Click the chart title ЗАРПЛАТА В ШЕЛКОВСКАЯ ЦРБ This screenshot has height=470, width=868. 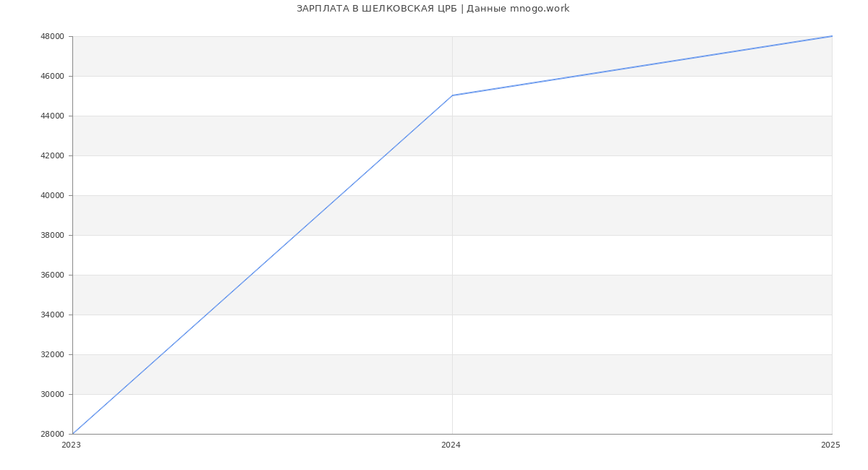[433, 9]
